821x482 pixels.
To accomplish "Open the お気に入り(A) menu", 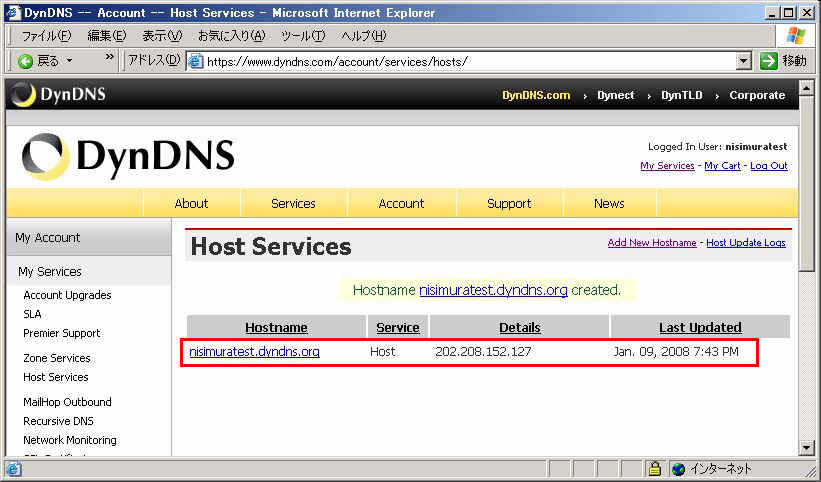I will tap(232, 36).
